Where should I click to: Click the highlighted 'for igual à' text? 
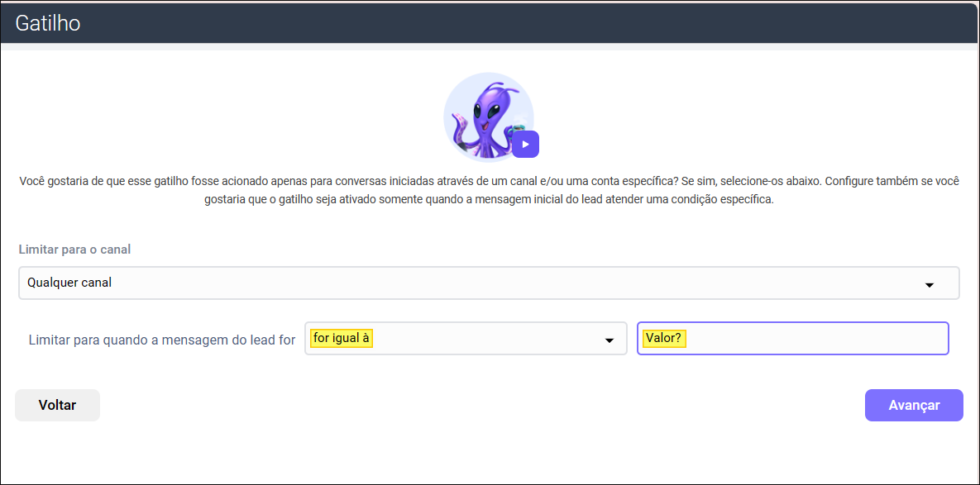(x=342, y=338)
